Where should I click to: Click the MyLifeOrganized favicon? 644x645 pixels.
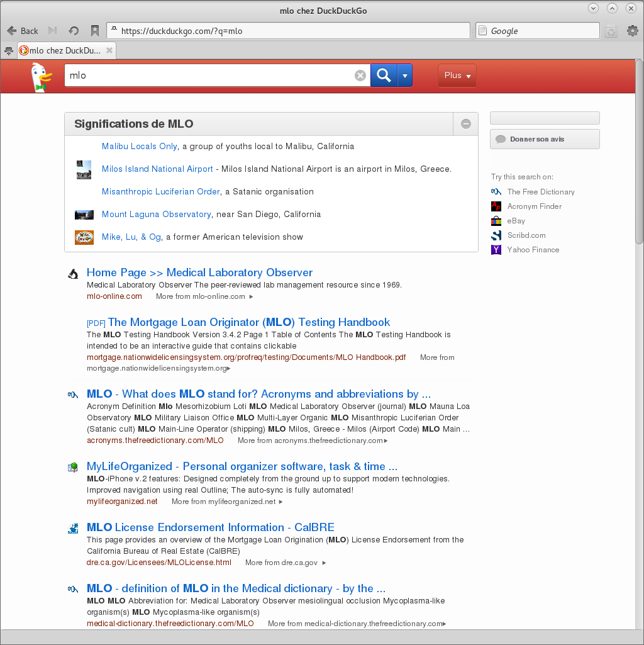point(73,467)
